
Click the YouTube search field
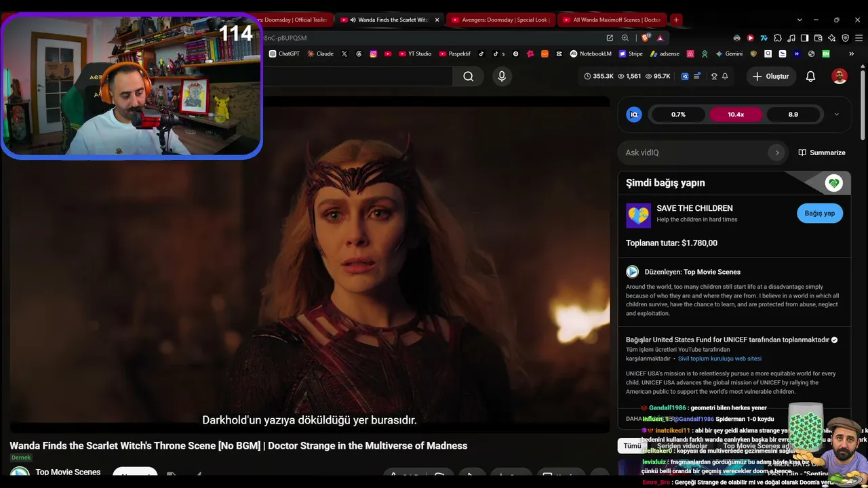357,77
